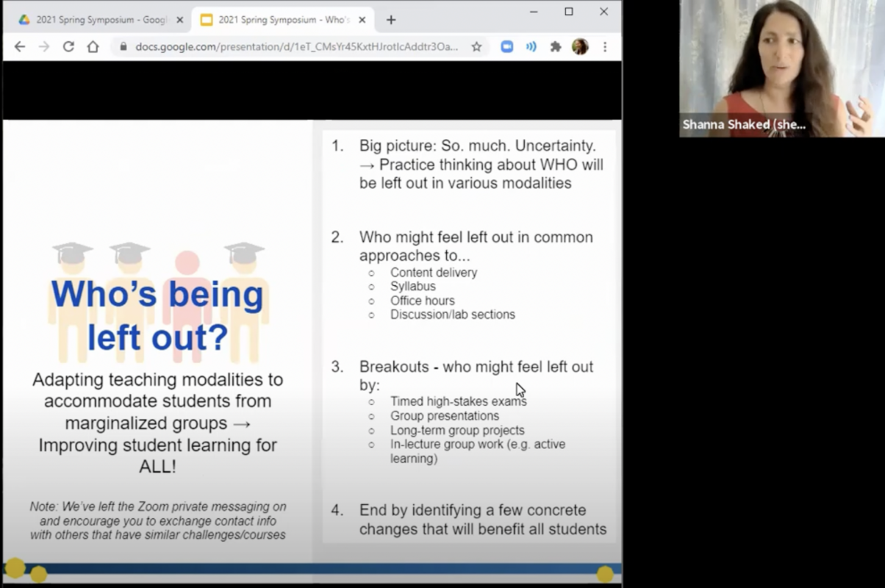
Task: Open Chrome's three-dot menu
Action: (605, 47)
